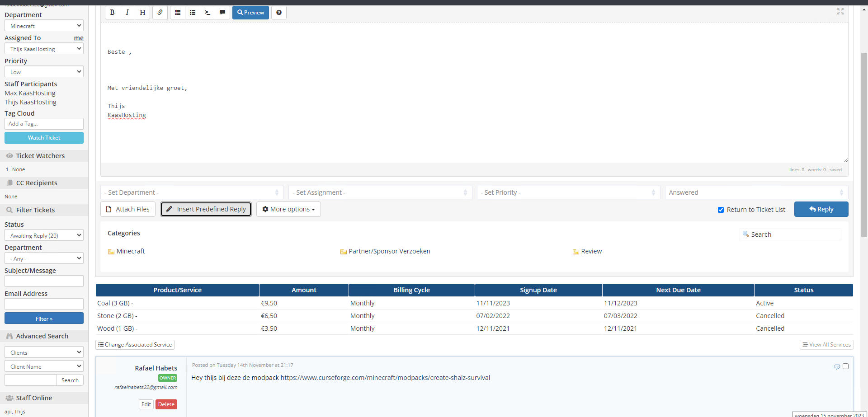This screenshot has width=868, height=417.
Task: Open the Priority dropdown set to Low
Action: 44,72
